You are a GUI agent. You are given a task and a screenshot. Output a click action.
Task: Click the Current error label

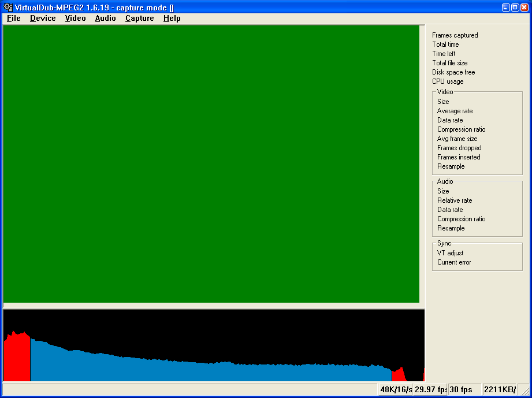tap(454, 262)
